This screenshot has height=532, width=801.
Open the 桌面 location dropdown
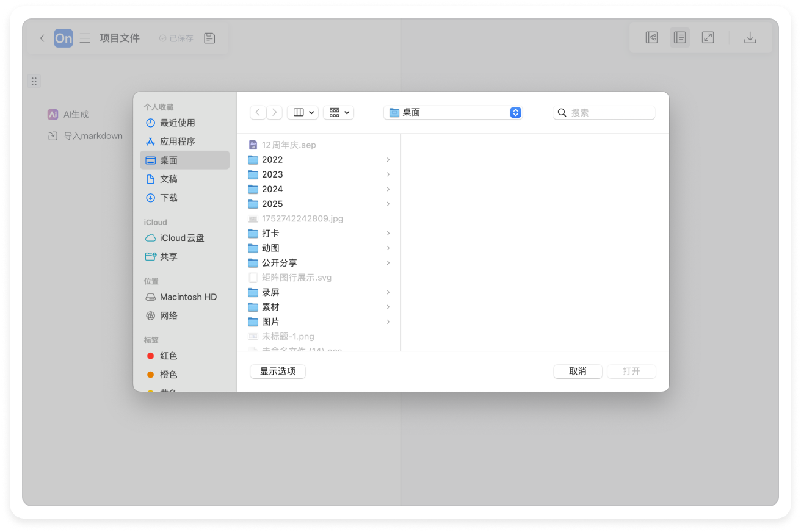pos(453,112)
